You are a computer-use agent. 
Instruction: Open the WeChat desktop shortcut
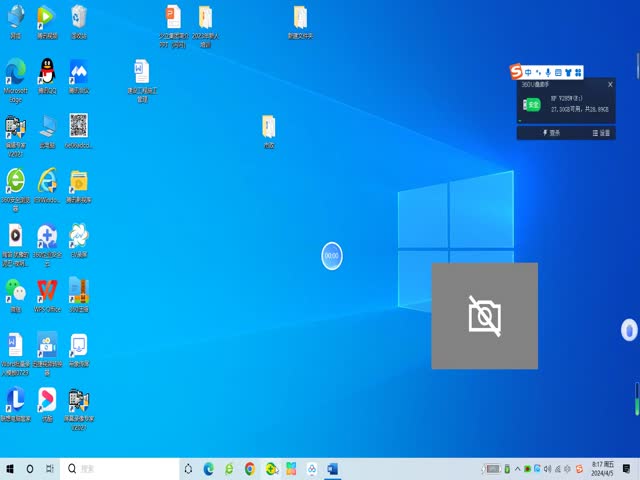[15, 291]
